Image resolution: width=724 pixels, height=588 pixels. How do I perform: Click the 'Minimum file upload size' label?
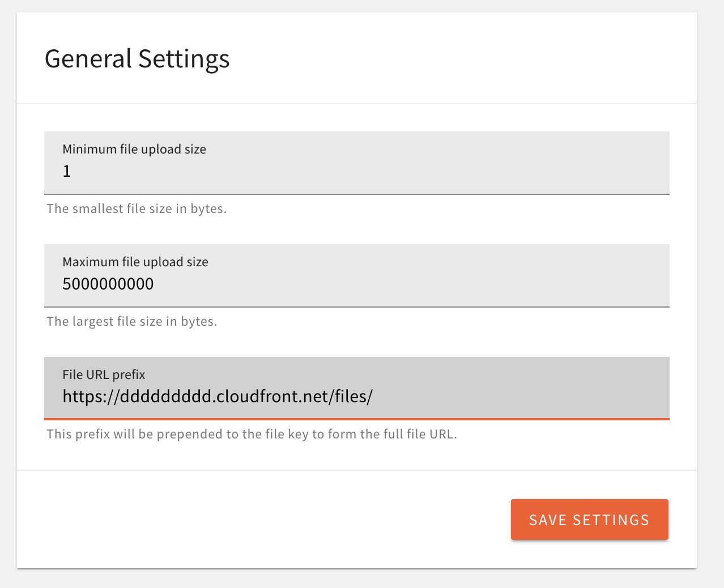[134, 149]
